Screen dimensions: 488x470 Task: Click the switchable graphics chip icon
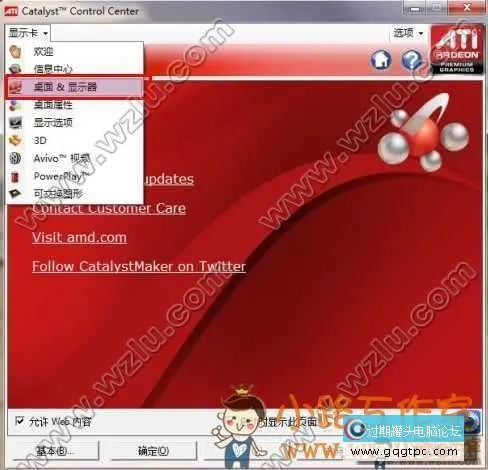tap(15, 193)
